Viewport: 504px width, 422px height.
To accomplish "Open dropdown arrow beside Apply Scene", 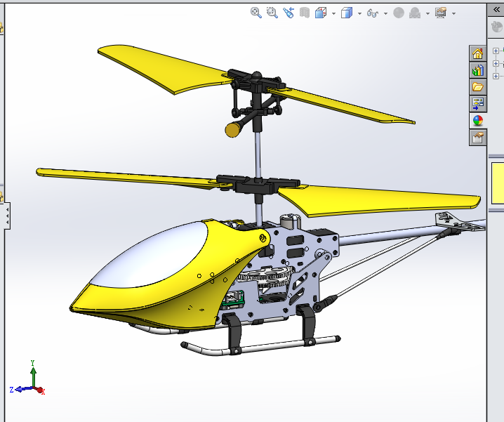I will (427, 13).
